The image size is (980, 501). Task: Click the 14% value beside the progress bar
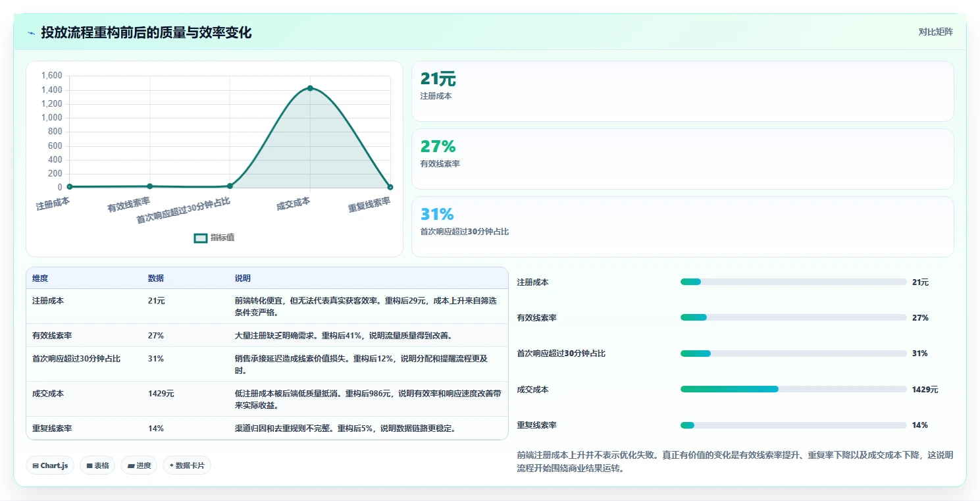920,425
